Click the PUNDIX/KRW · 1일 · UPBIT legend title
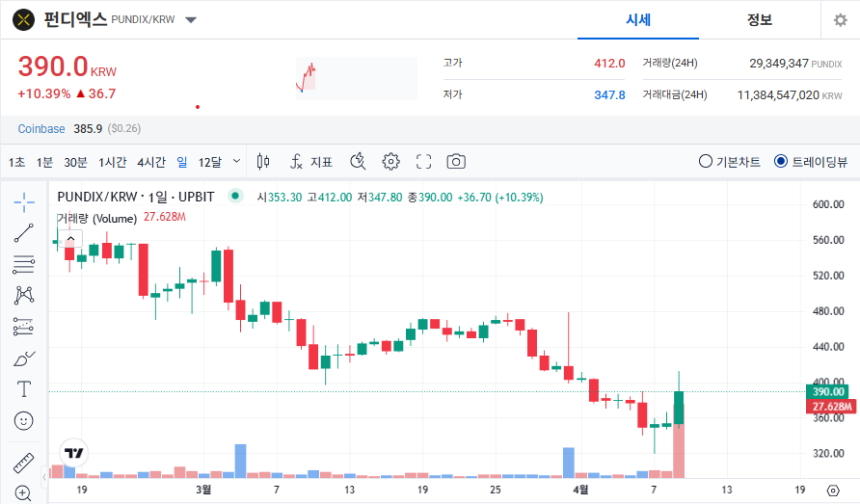This screenshot has width=860, height=504. tap(136, 197)
